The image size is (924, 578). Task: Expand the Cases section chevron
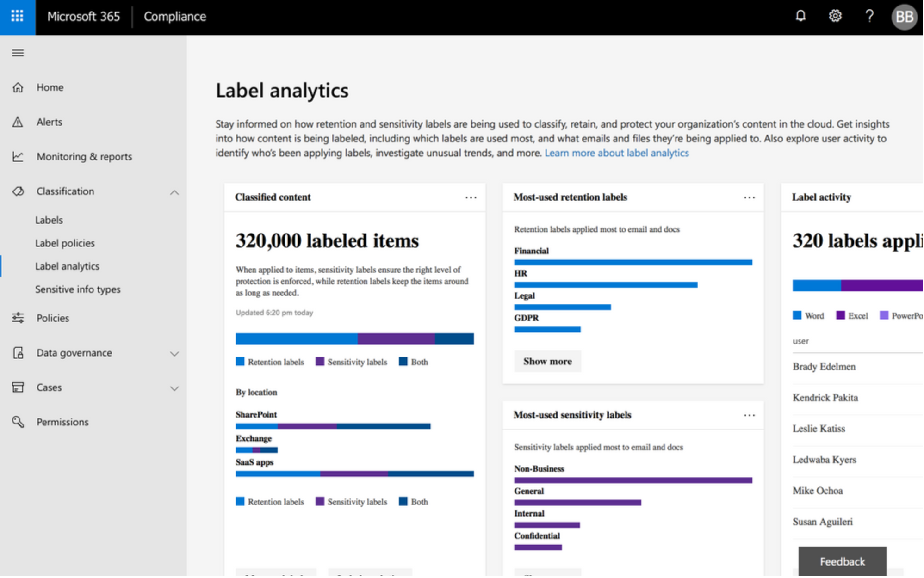pos(174,389)
